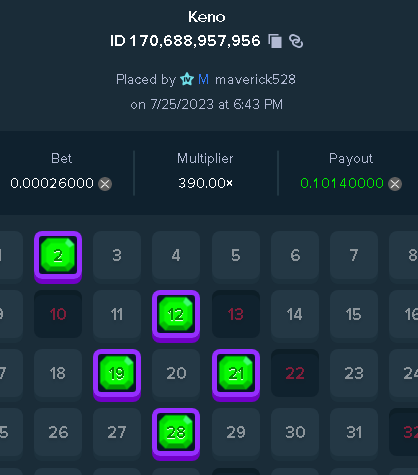
Task: Select the green gem tile number 21
Action: click(x=236, y=375)
